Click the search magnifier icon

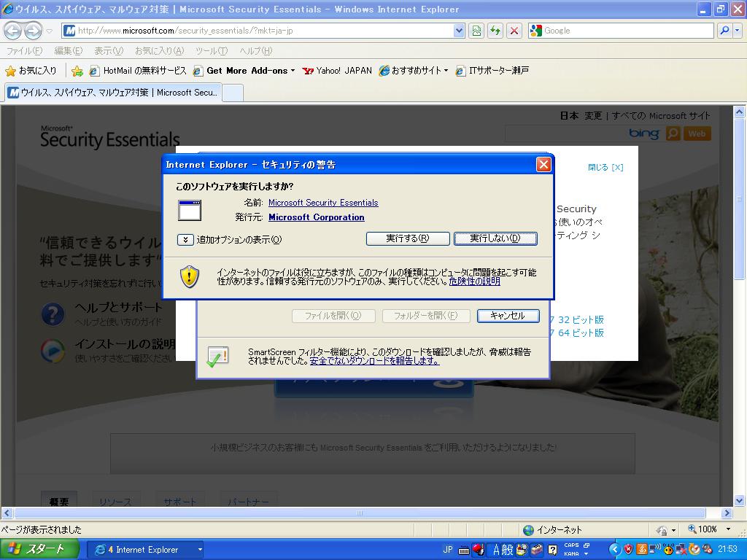click(x=724, y=31)
